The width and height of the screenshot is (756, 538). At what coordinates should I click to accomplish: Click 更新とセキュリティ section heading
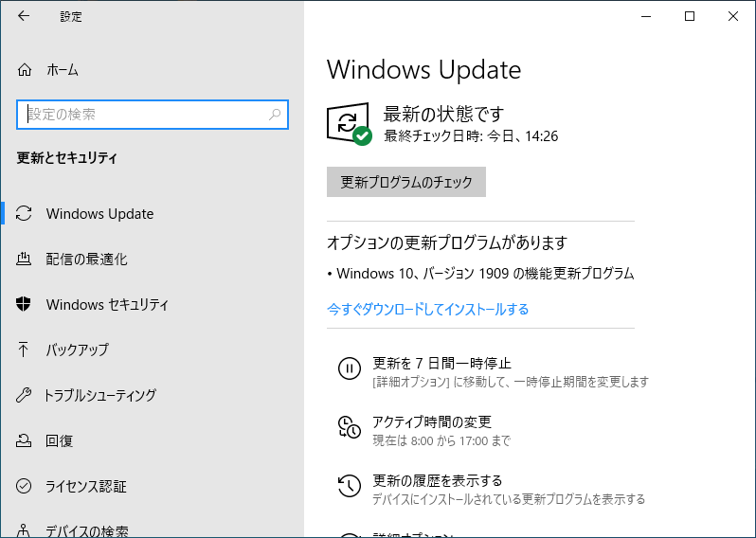[x=67, y=158]
